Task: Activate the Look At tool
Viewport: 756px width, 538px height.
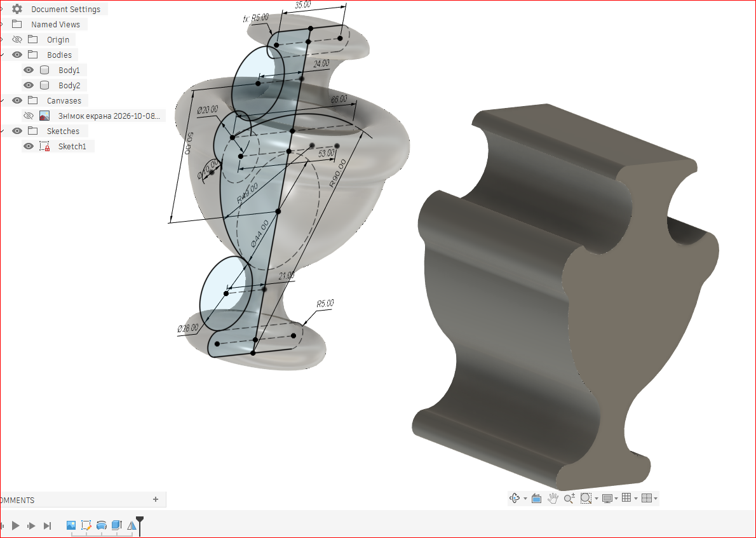Action: click(x=536, y=498)
